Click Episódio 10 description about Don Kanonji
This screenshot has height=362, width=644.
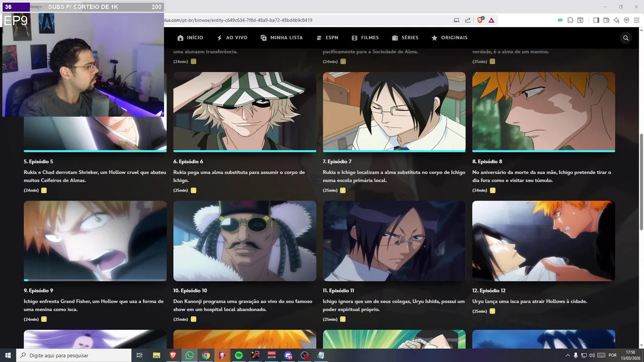coord(243,305)
